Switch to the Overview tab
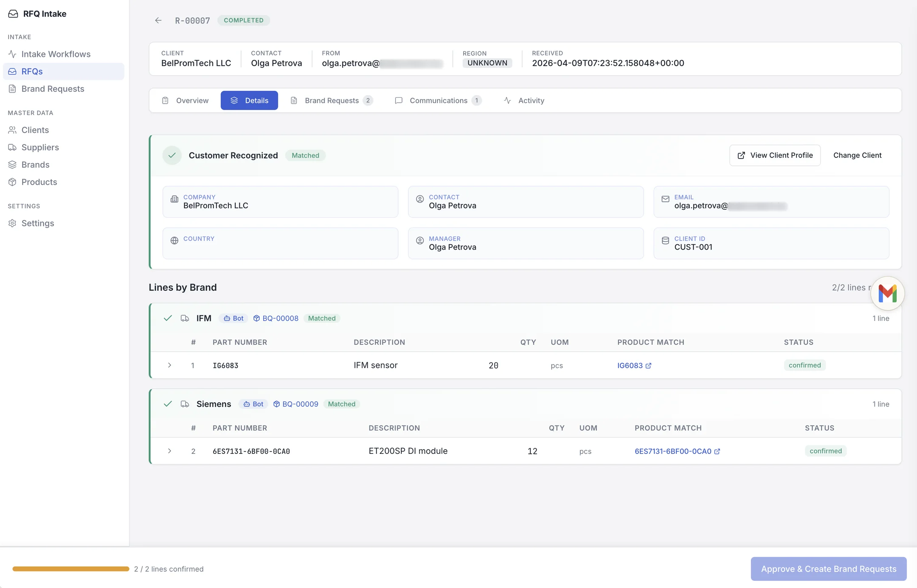 (x=185, y=101)
